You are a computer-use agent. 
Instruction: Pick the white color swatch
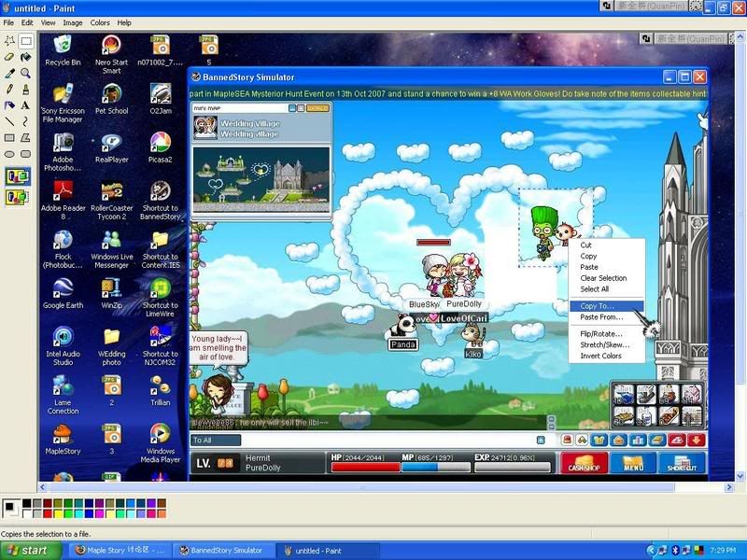27,512
